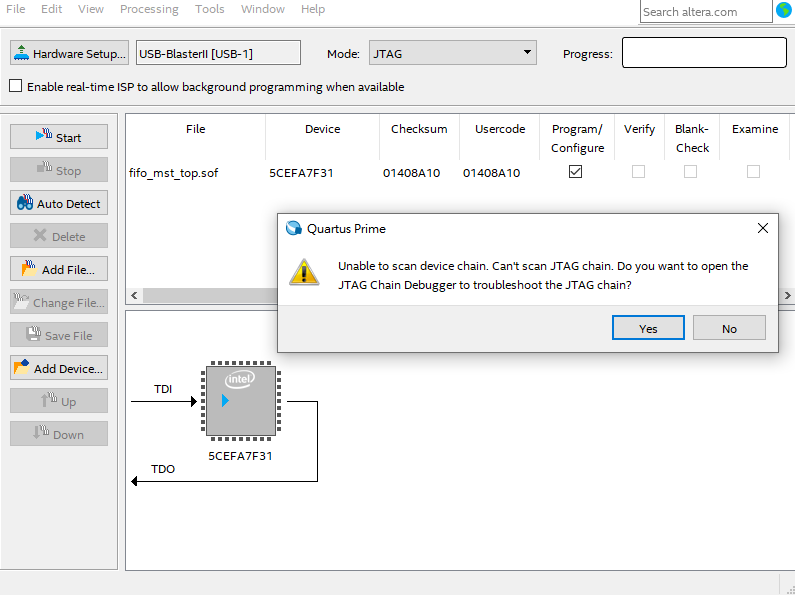Viewport: 795px width, 595px height.
Task: Click Search altera.com field
Action: pos(706,12)
